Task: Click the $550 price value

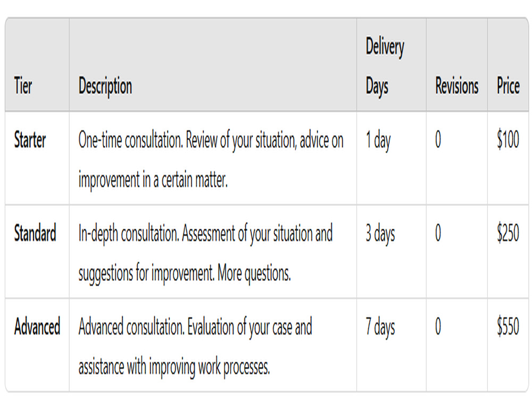Action: point(508,326)
